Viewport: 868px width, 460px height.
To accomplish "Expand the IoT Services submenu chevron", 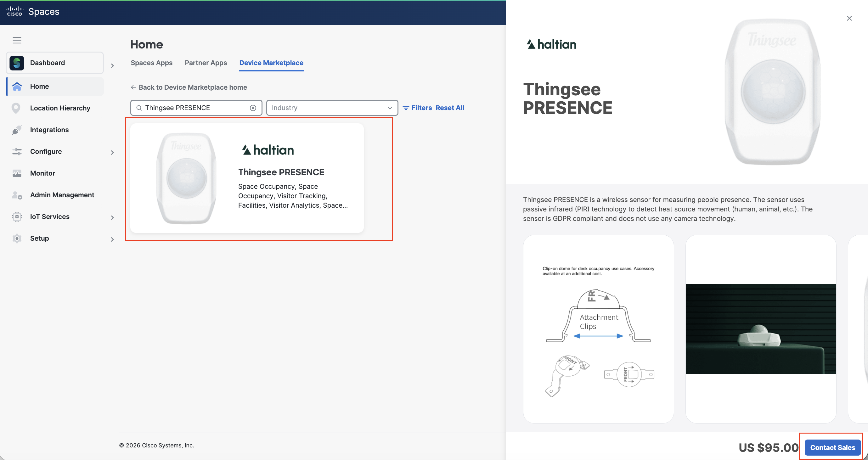I will coord(113,218).
